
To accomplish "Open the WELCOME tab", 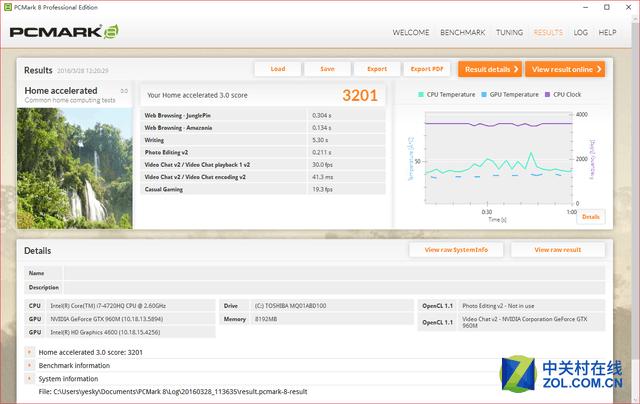I will pyautogui.click(x=411, y=32).
